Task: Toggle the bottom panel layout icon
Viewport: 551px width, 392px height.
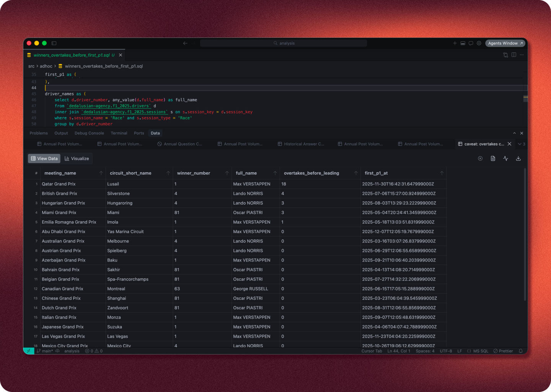Action: coord(463,43)
